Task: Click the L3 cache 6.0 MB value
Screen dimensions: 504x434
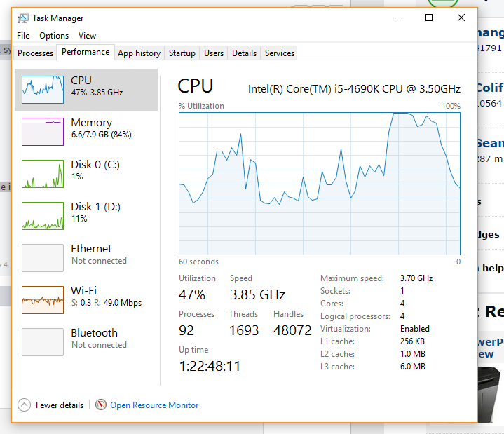Action: (x=413, y=367)
